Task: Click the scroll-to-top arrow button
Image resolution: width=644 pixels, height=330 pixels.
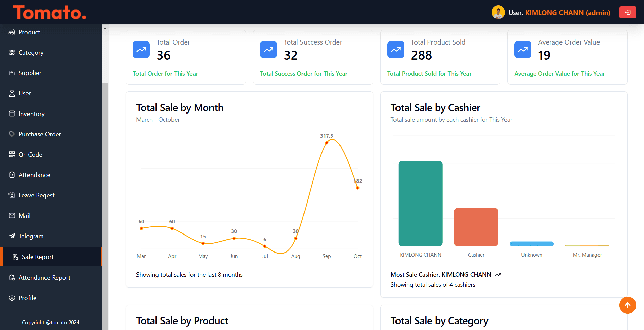Action: [x=627, y=305]
